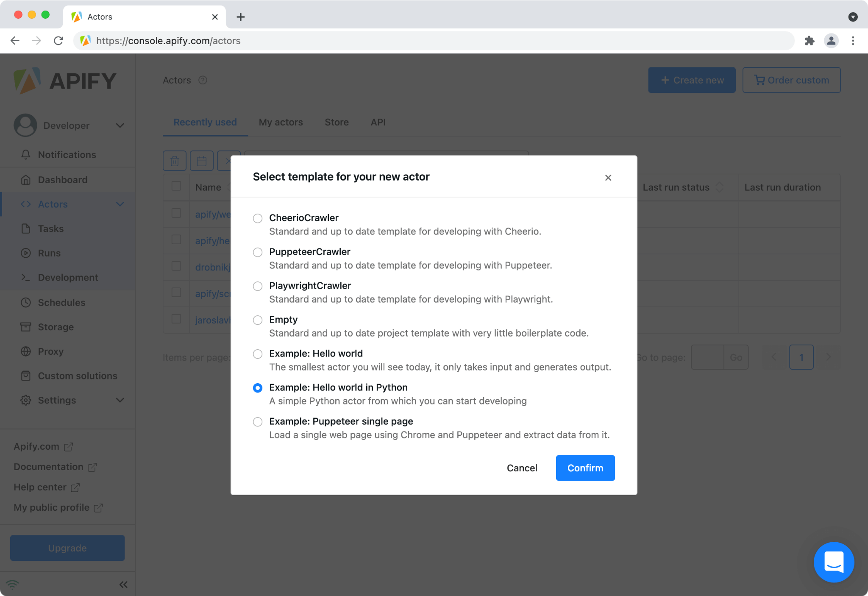Click the Actors code-brackets icon
The width and height of the screenshot is (868, 596).
click(x=26, y=204)
